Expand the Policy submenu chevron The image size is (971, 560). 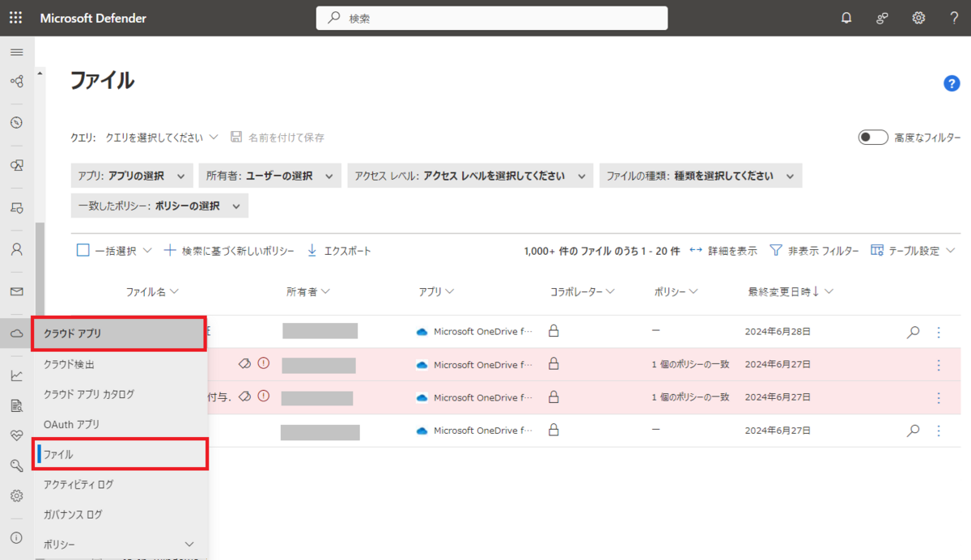(189, 544)
